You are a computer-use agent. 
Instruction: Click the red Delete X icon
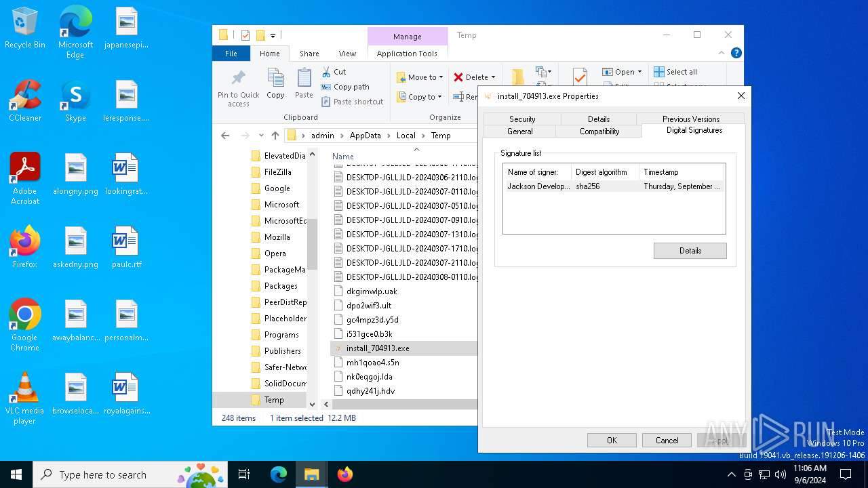point(458,77)
